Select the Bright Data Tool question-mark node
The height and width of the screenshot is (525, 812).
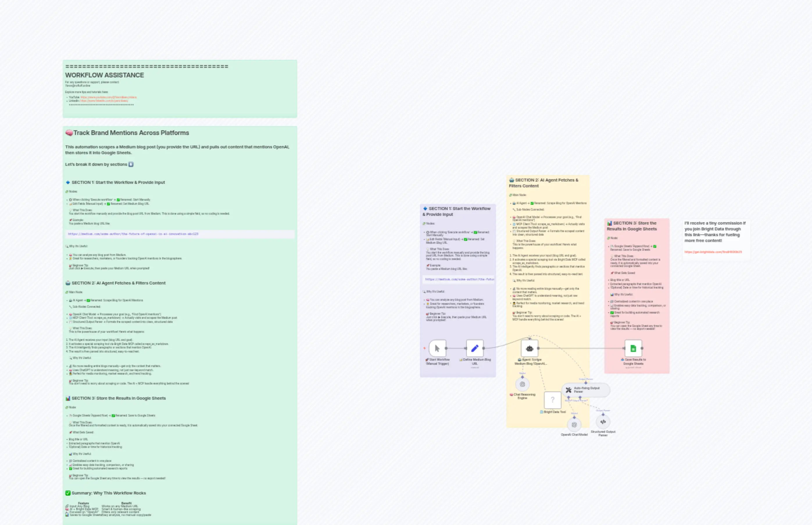[552, 400]
